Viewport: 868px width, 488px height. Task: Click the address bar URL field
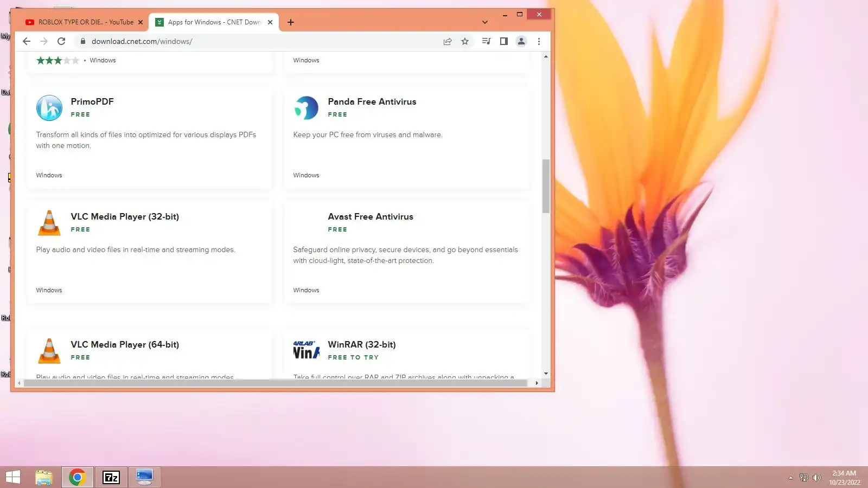click(260, 41)
